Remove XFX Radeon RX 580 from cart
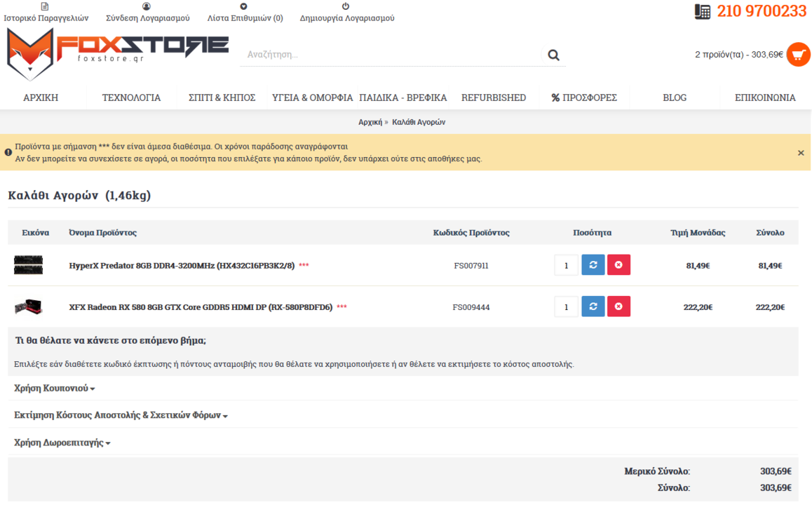812x505 pixels. pos(618,306)
